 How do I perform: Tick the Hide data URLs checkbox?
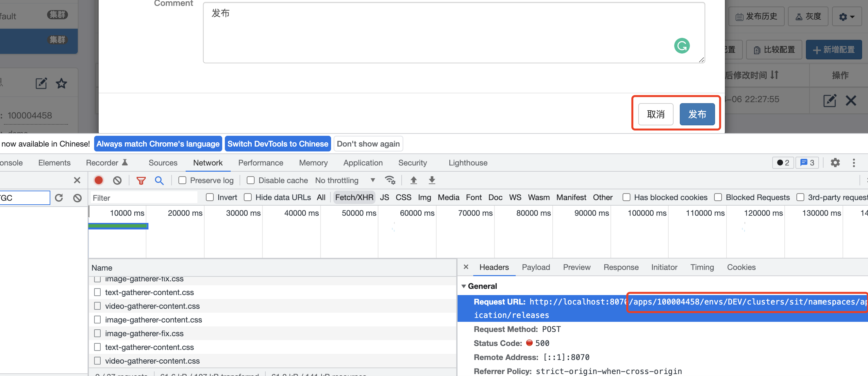coord(248,197)
